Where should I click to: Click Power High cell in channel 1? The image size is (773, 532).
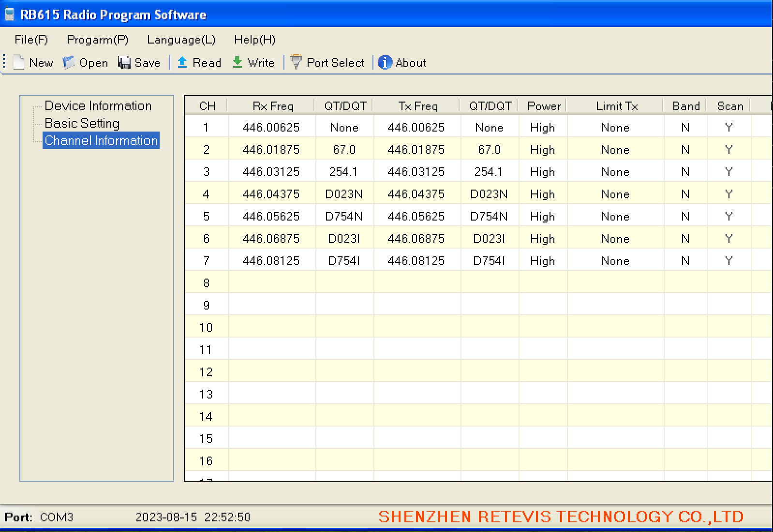point(543,127)
